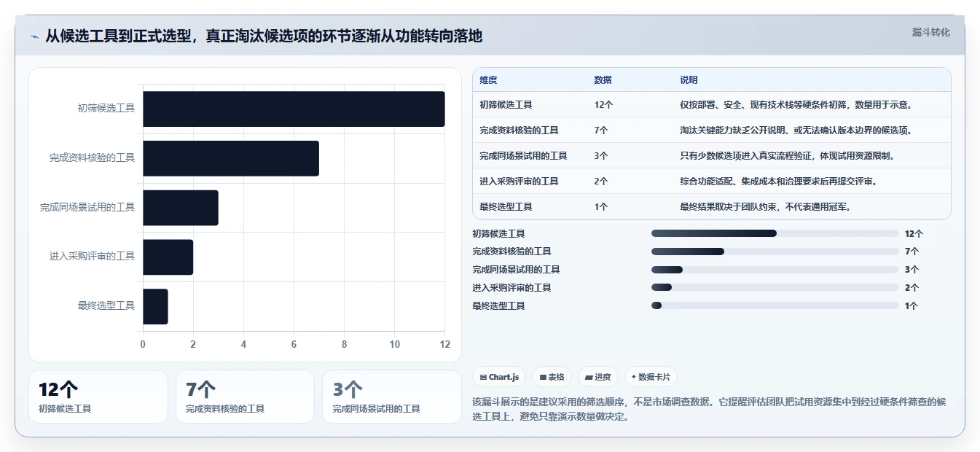Open the 12个 初筛候选工具 stat card
The image size is (980, 452).
tap(98, 397)
